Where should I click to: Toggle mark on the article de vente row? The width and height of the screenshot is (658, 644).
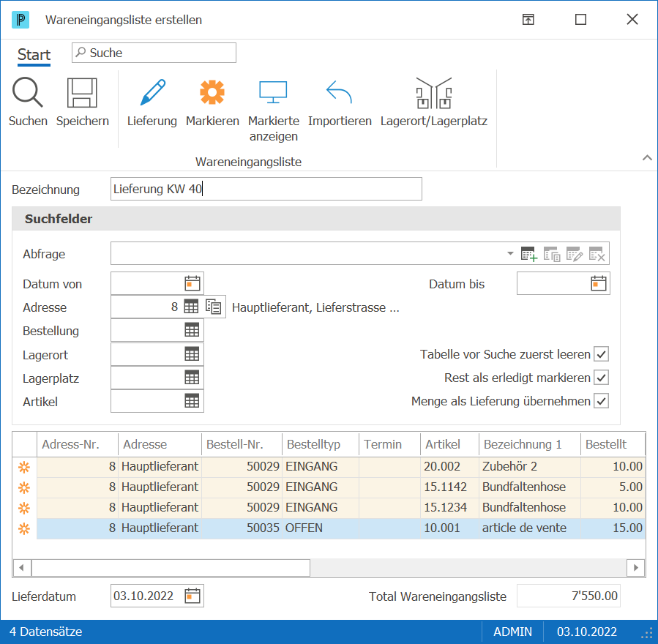24,528
